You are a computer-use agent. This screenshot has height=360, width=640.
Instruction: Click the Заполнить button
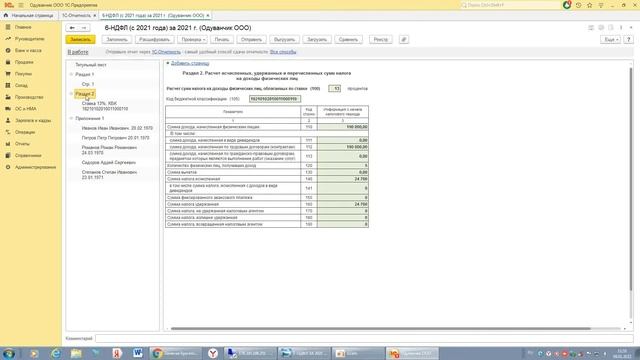click(117, 40)
